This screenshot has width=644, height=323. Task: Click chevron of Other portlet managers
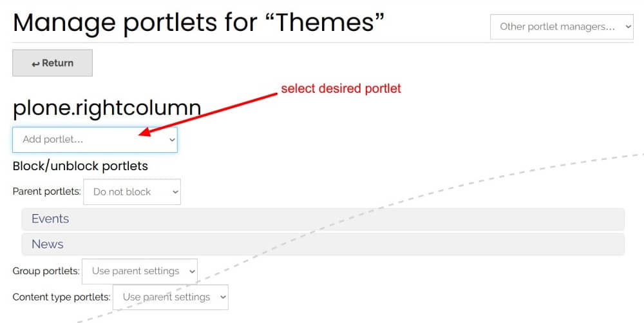pos(629,27)
